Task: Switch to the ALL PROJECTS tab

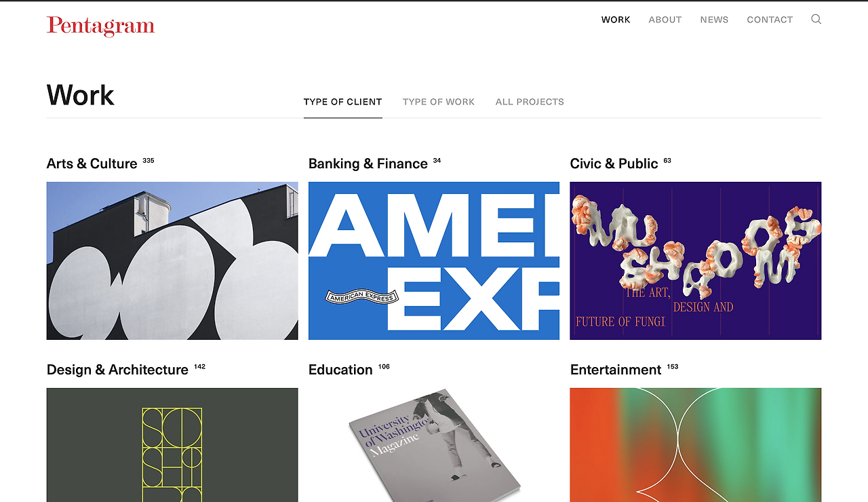Action: click(x=530, y=102)
